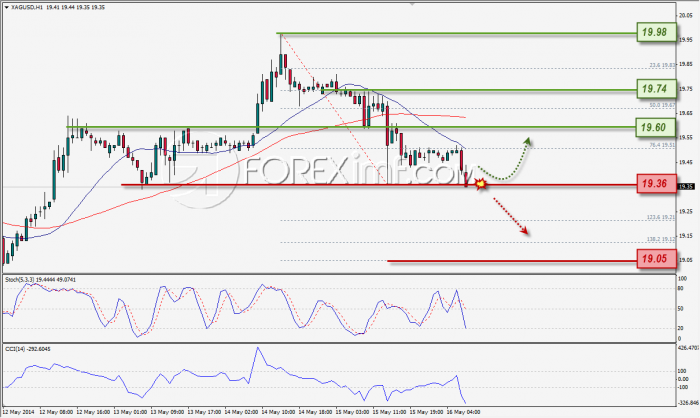Click the 15 May 03:00 time label
The image size is (700, 418).
coord(352,412)
